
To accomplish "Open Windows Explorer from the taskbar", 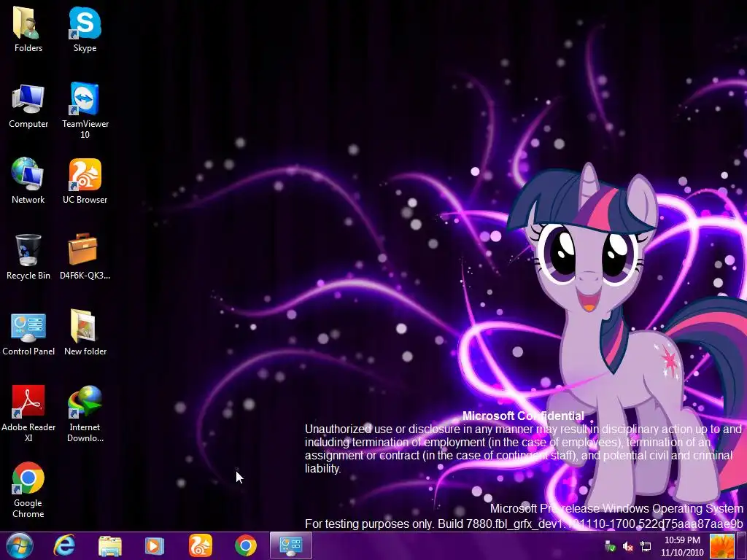I will coord(110,545).
